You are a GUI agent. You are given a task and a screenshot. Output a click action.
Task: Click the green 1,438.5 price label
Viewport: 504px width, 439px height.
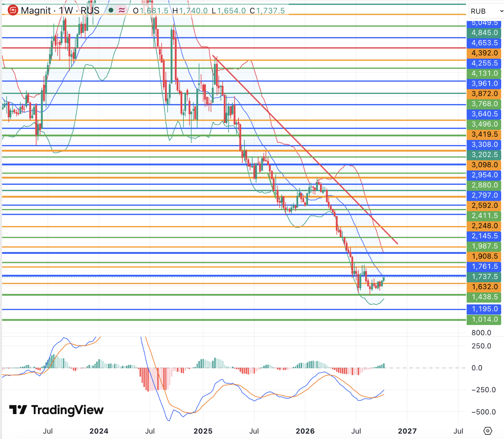[x=484, y=298]
